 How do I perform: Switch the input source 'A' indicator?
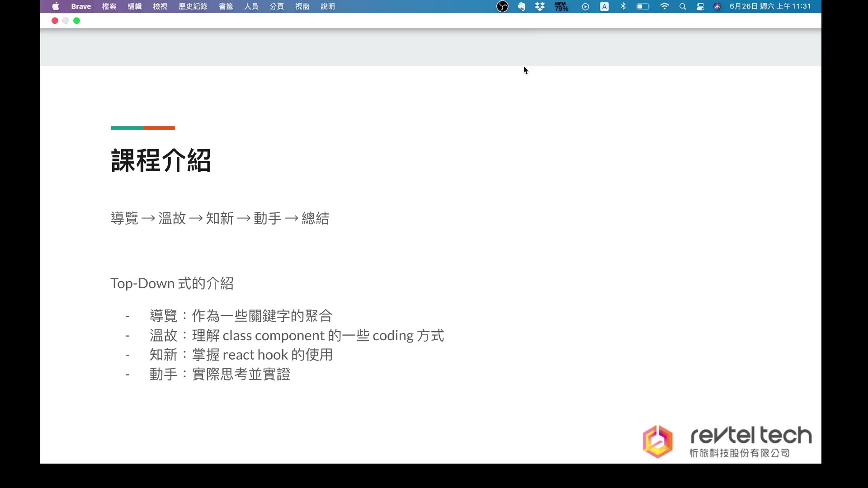[x=604, y=6]
